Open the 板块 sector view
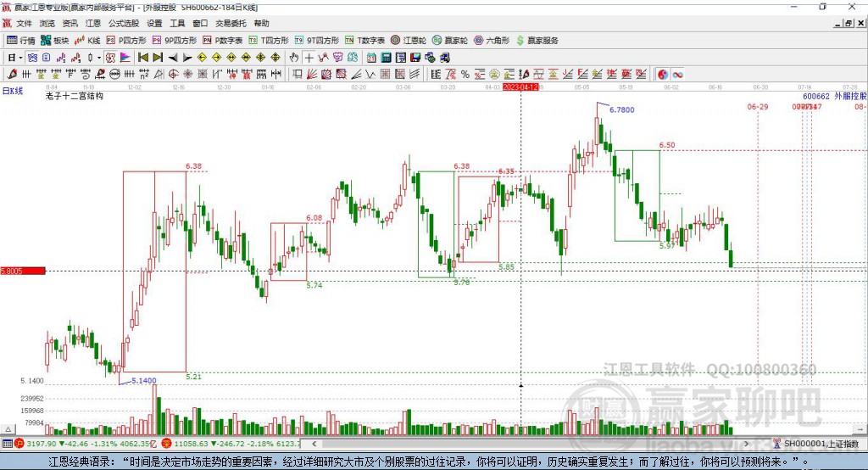868x470 pixels. pyautogui.click(x=54, y=41)
